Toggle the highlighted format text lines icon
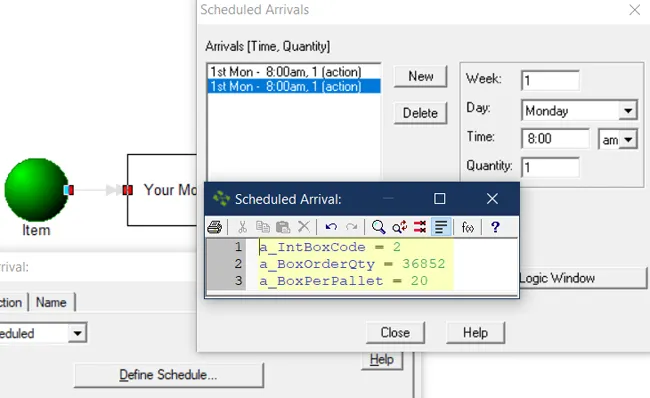The width and height of the screenshot is (650, 398). pos(441,227)
